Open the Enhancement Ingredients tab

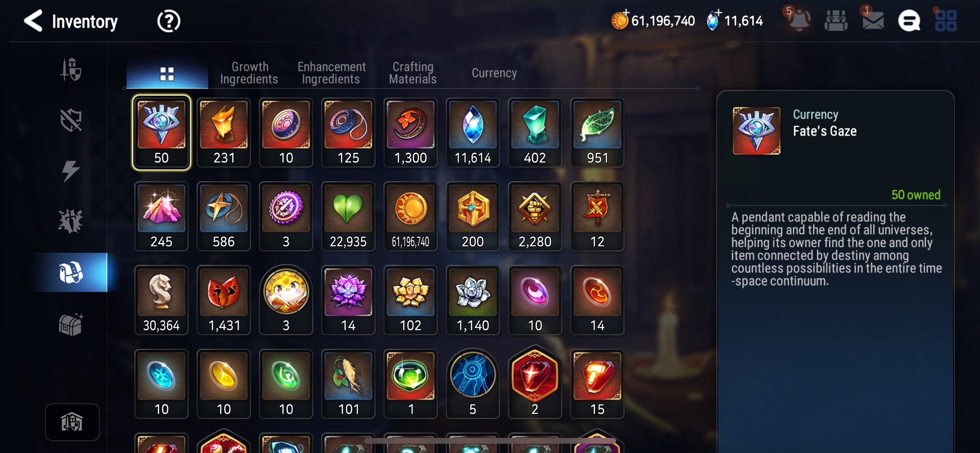coord(331,73)
